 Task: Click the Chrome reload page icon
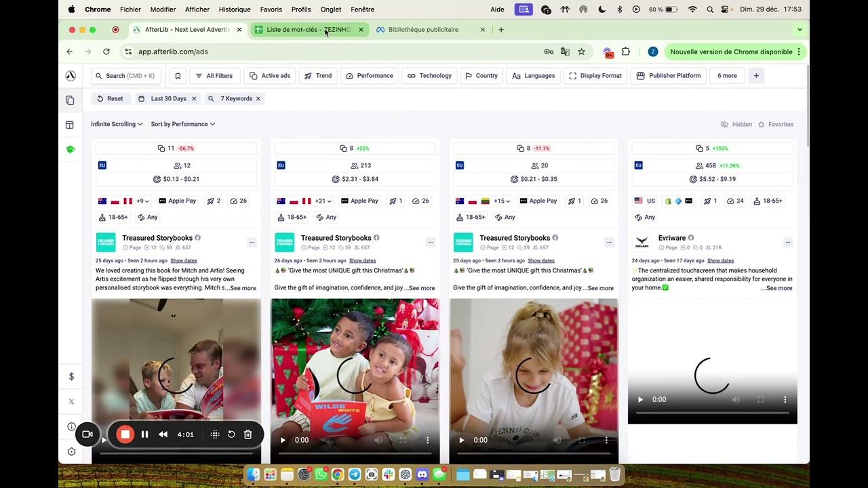[106, 52]
